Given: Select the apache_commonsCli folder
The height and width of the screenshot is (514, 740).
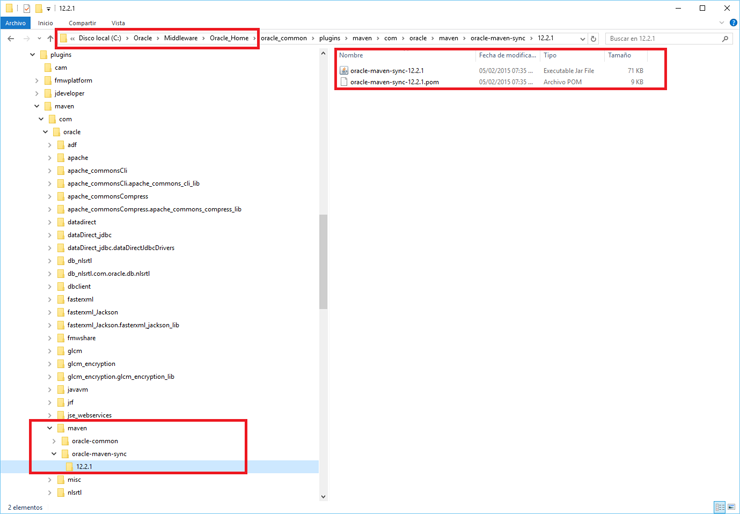Looking at the screenshot, I should 97,170.
